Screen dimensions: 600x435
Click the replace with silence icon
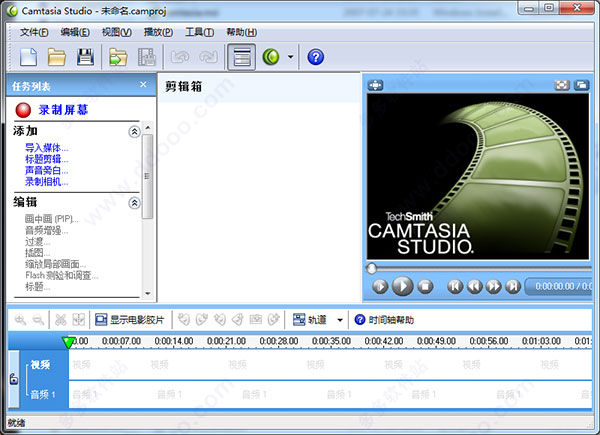click(256, 319)
